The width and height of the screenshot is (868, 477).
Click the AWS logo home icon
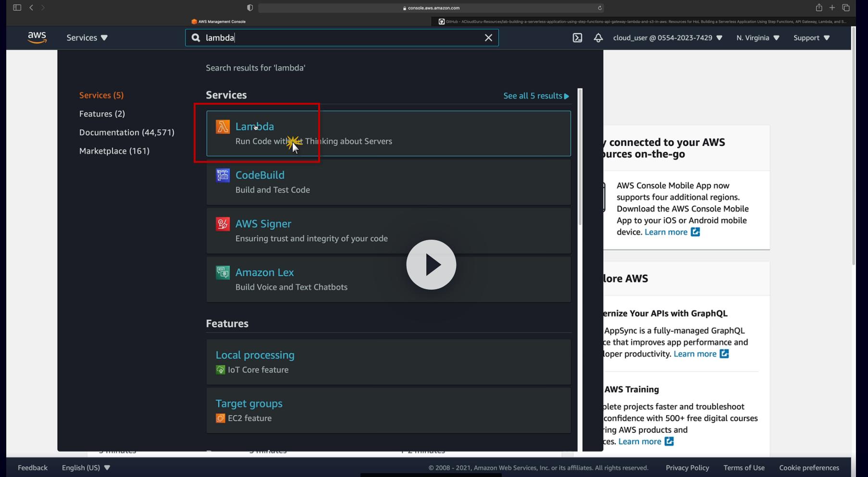click(37, 37)
